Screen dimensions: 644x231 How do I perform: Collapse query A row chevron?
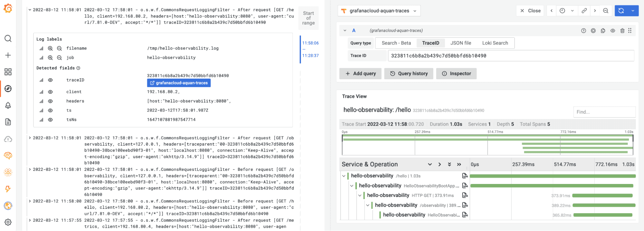pos(345,31)
